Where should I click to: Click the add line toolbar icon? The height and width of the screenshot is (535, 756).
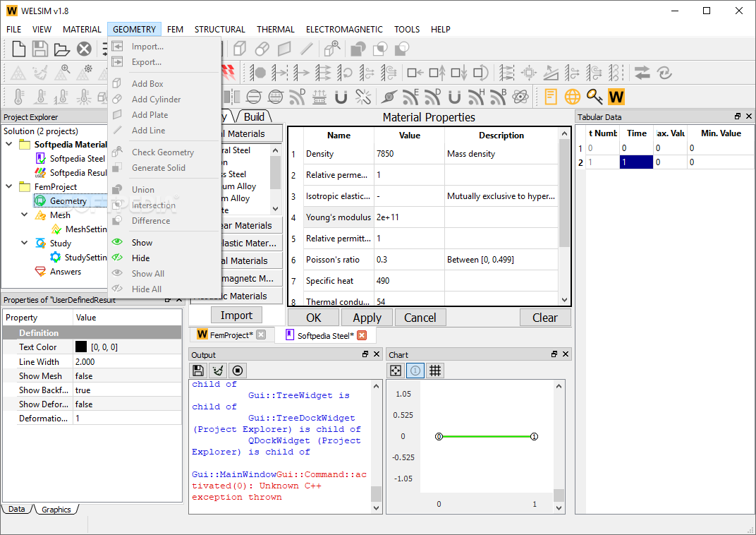click(x=306, y=49)
